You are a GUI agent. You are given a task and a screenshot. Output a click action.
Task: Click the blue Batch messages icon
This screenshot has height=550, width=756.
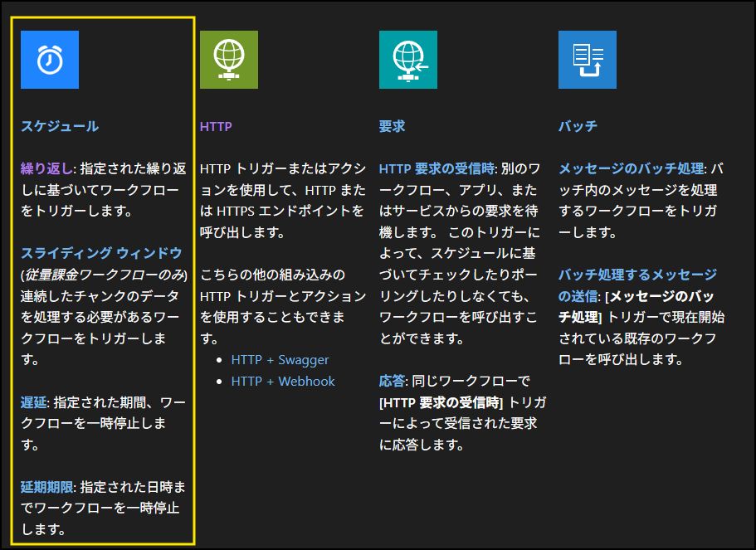point(588,60)
